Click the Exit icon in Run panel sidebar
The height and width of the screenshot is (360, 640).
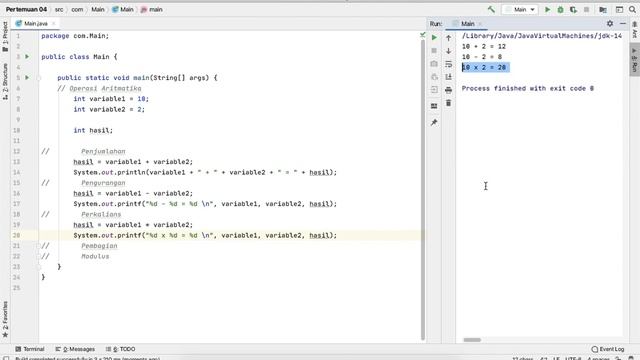[x=434, y=90]
